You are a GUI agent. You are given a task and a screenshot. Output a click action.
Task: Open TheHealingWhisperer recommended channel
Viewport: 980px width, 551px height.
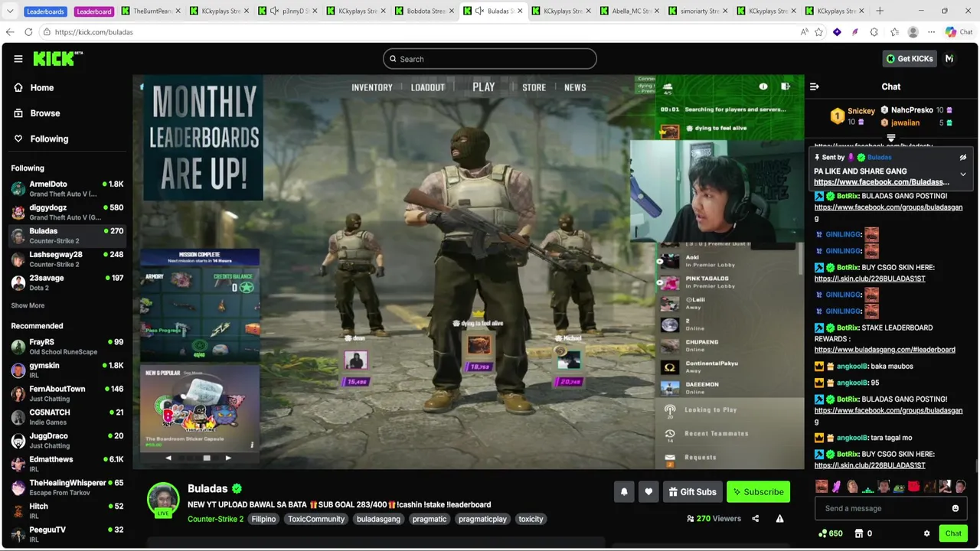point(67,487)
